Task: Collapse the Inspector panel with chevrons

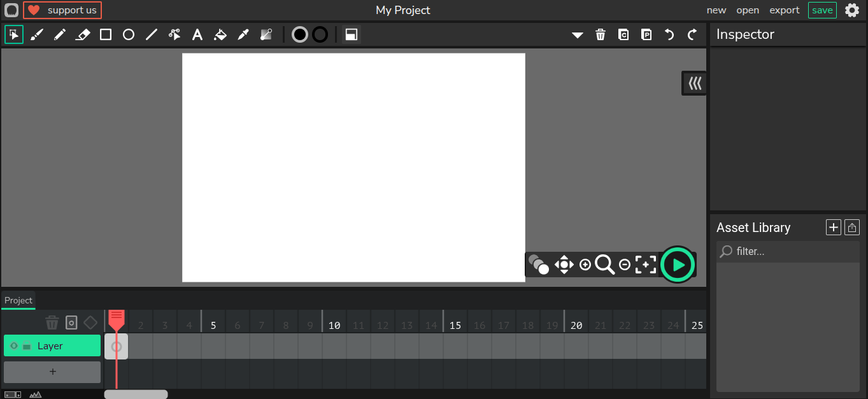Action: click(x=694, y=83)
